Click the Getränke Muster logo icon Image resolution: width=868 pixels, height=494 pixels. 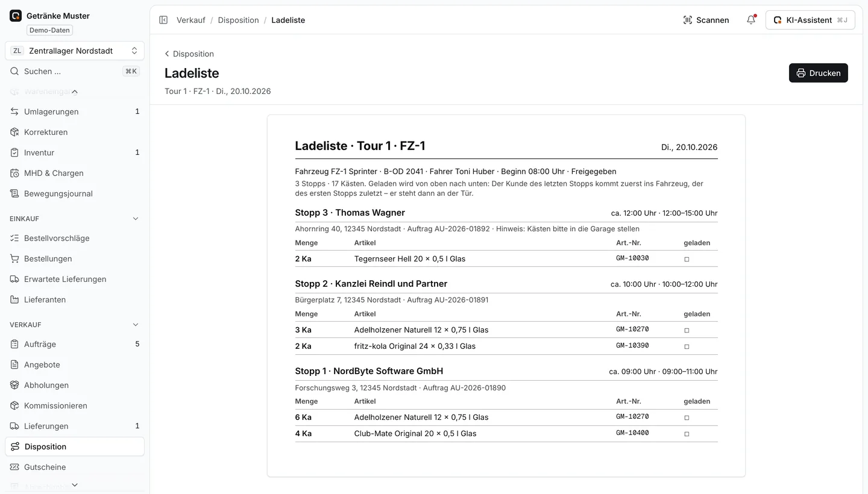coord(16,16)
